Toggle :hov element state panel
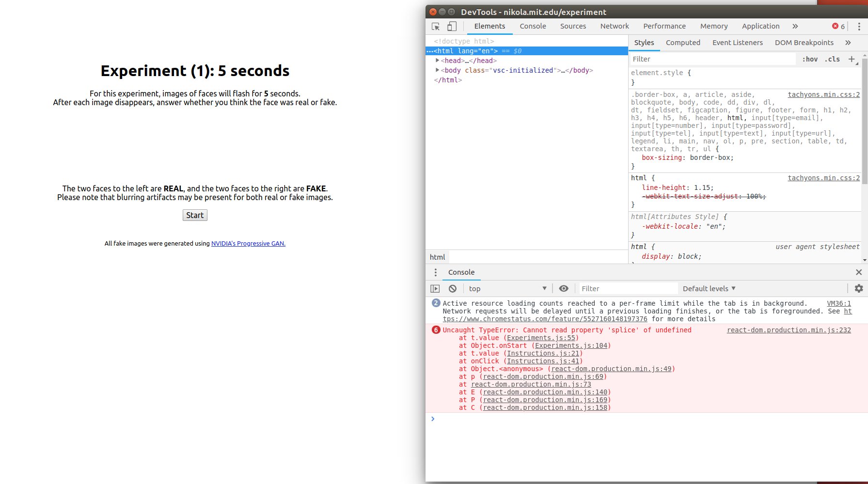Screen dimensions: 868x484 (810, 59)
